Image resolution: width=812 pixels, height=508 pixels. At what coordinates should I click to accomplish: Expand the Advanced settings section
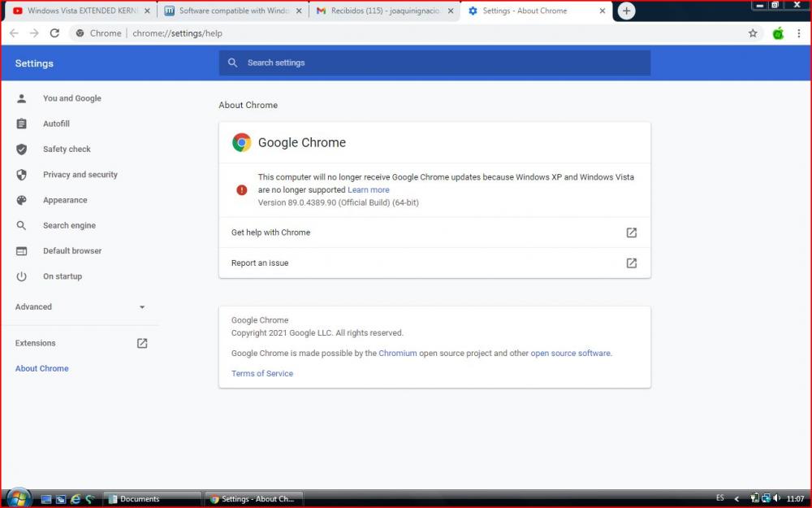[x=79, y=307]
